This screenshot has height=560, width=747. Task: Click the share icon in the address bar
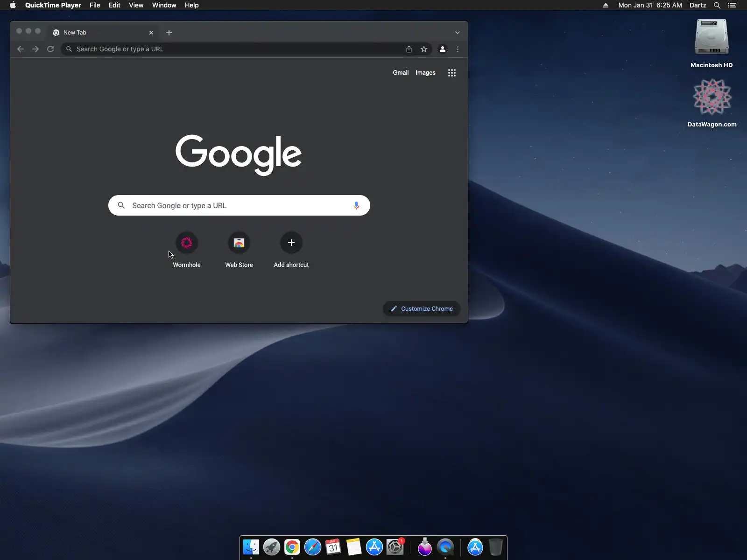pyautogui.click(x=409, y=49)
